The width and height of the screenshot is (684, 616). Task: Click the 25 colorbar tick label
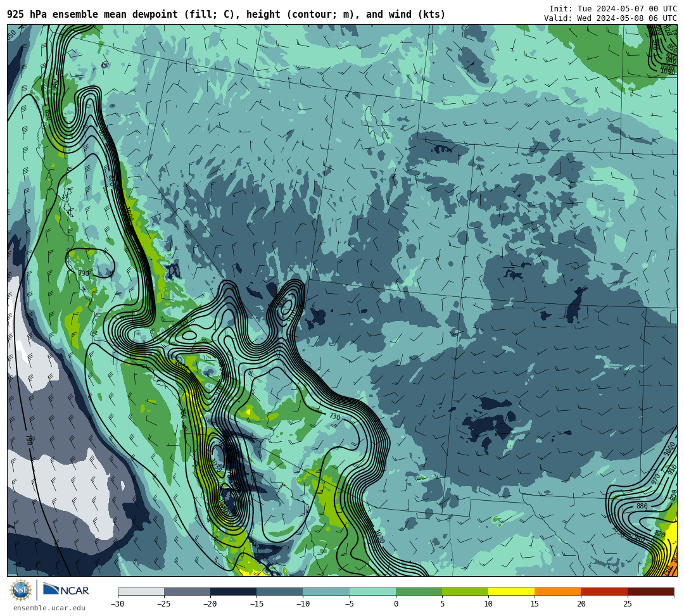click(x=627, y=604)
